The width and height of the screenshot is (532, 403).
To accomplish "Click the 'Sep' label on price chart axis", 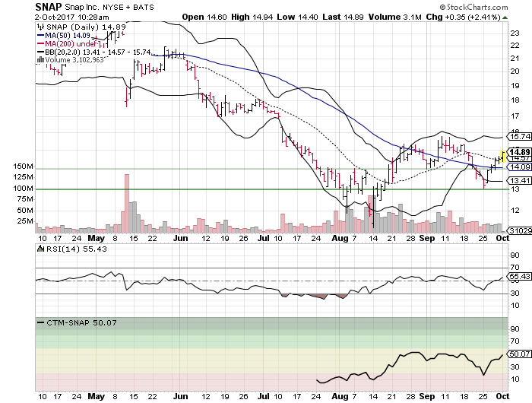I will pyautogui.click(x=427, y=238).
